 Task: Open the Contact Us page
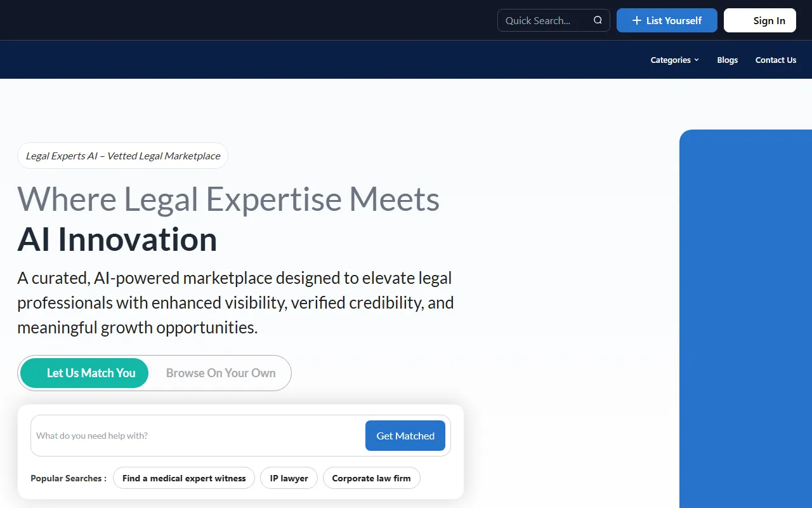coord(775,60)
